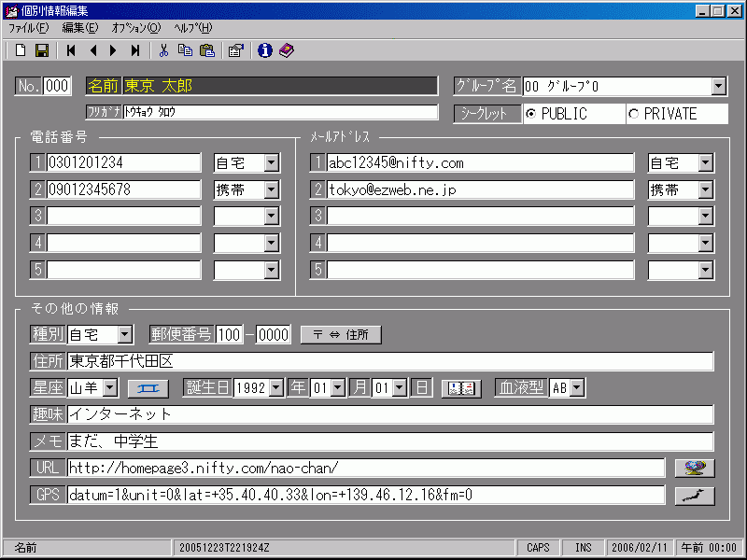
Task: Open the properties toolbar icon
Action: point(236,50)
